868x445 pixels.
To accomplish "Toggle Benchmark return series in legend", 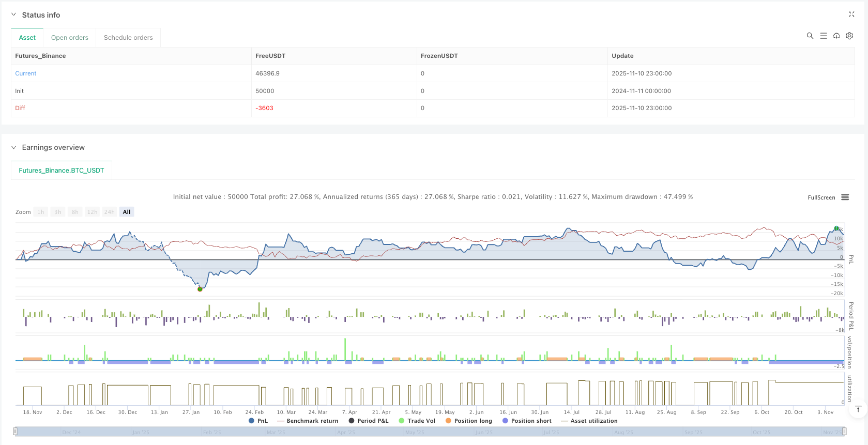I will pyautogui.click(x=308, y=421).
